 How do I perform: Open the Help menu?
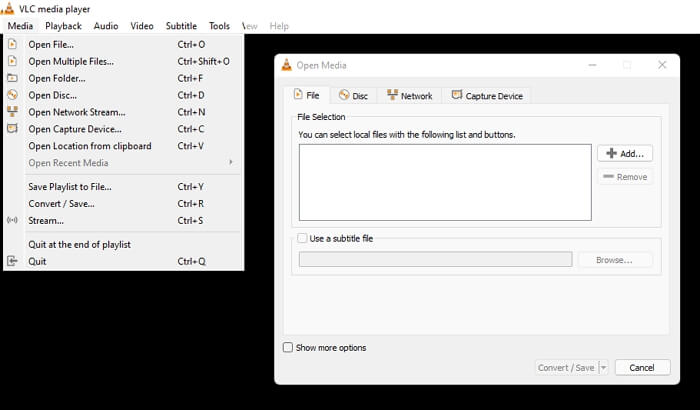[279, 26]
